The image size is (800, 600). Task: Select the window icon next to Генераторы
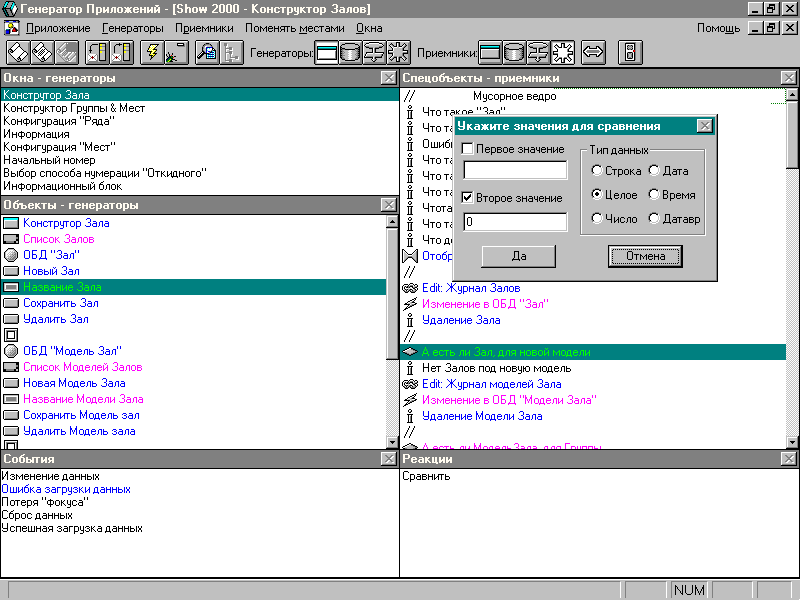click(327, 52)
